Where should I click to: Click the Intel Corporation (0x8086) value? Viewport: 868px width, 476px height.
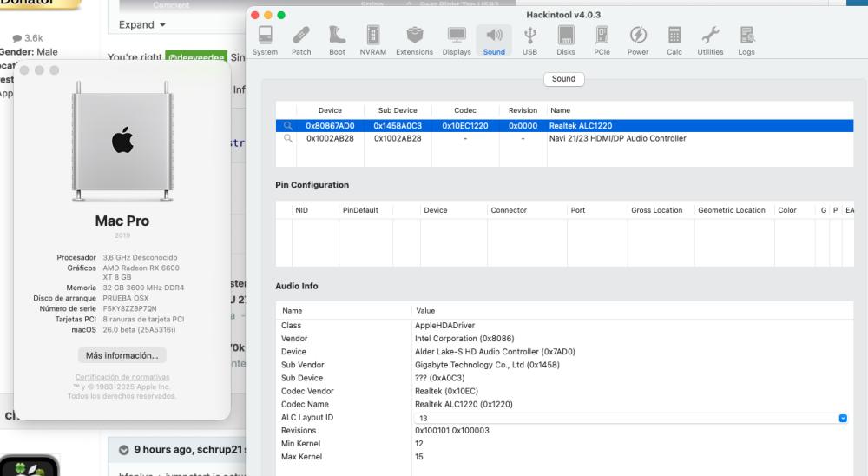point(464,339)
